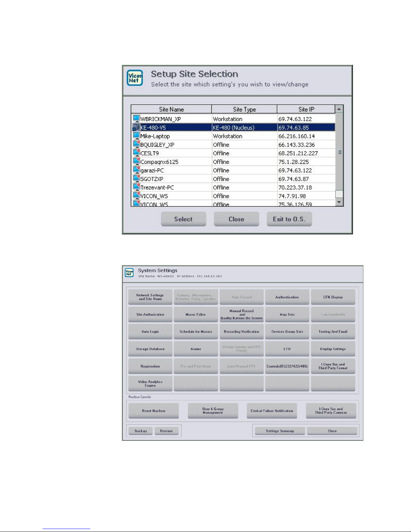Click the KE-480-V5 nucleus device icon
411x532 pixels.
[x=136, y=128]
